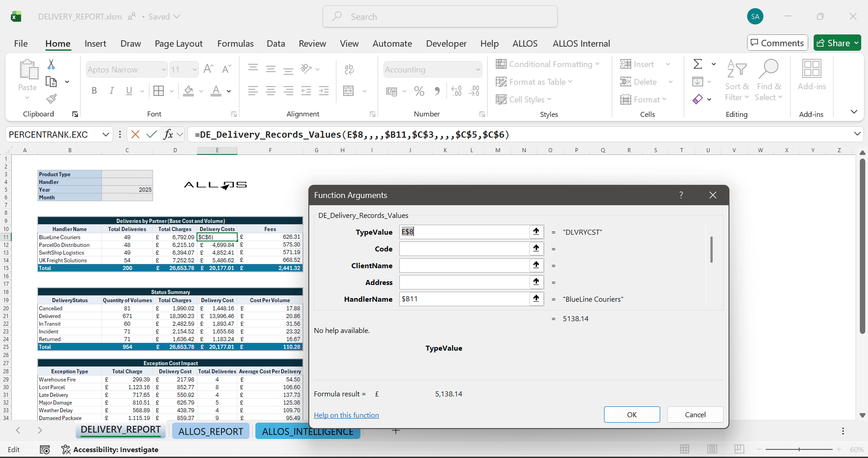Click the macro recording status bar icon

coord(45,449)
